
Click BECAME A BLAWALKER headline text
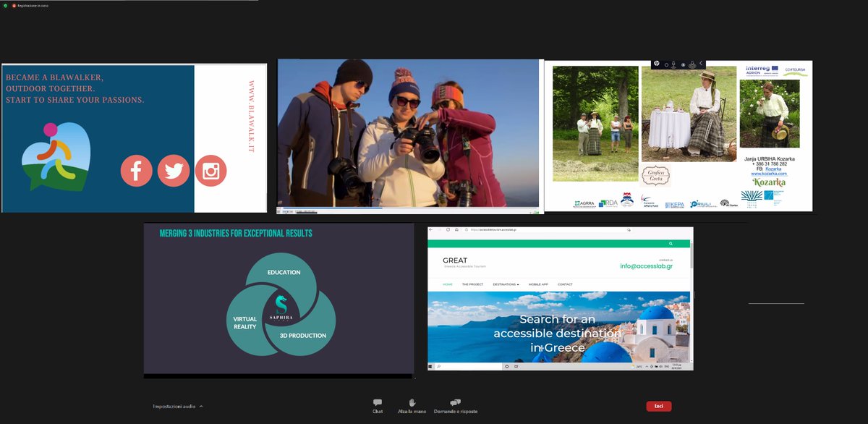coord(54,77)
